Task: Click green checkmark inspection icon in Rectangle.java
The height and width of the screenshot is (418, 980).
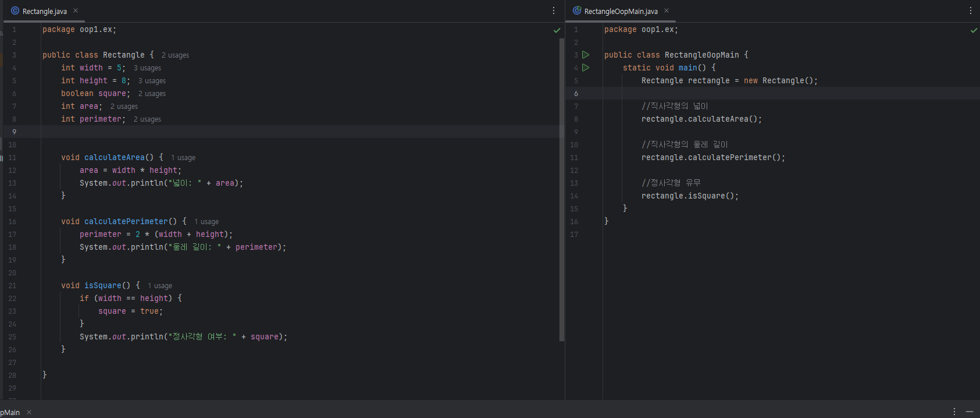Action: pos(557,30)
